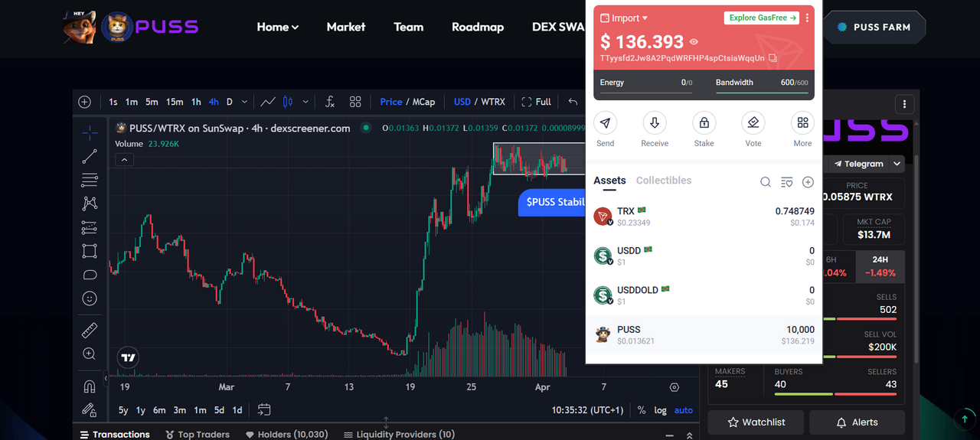Click Explore GasFree button

[762, 18]
